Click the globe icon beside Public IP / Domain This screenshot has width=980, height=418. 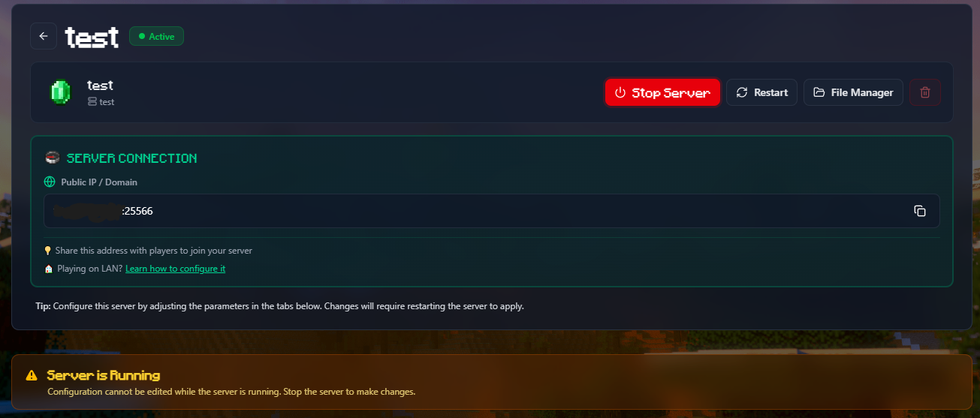tap(50, 182)
